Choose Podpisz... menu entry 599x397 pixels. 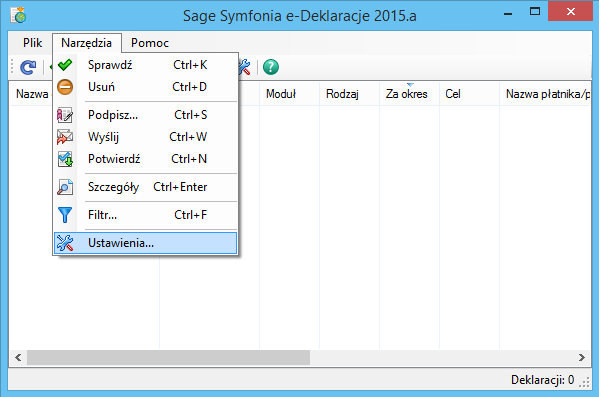click(146, 115)
